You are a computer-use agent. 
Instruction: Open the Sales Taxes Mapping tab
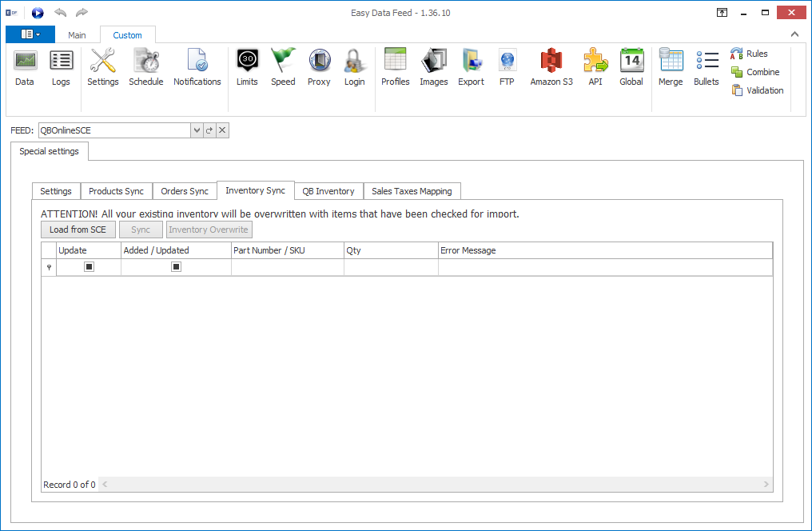click(x=412, y=191)
